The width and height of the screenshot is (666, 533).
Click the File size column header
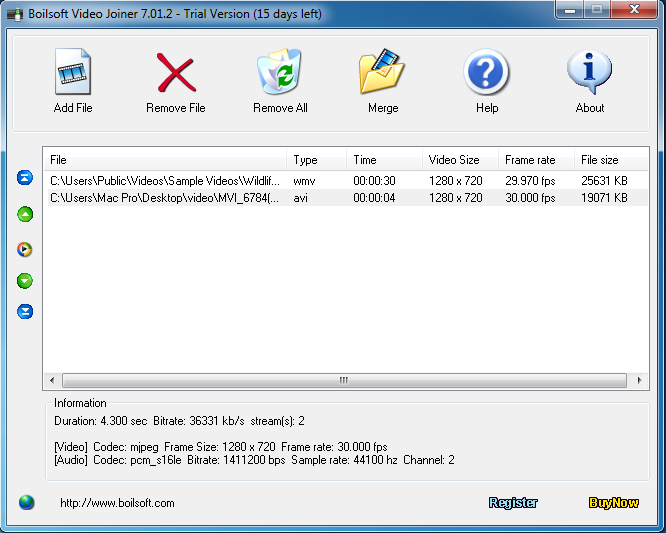[x=611, y=160]
